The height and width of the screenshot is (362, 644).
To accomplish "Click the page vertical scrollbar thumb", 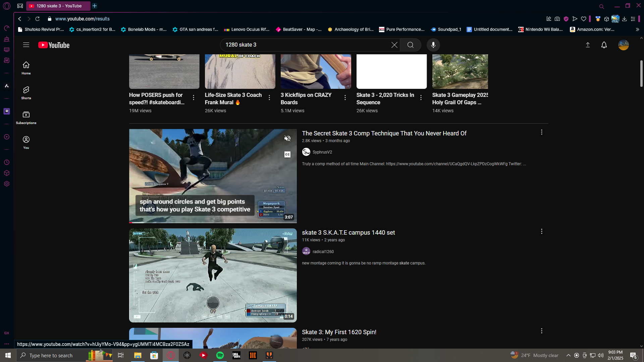I will click(641, 74).
